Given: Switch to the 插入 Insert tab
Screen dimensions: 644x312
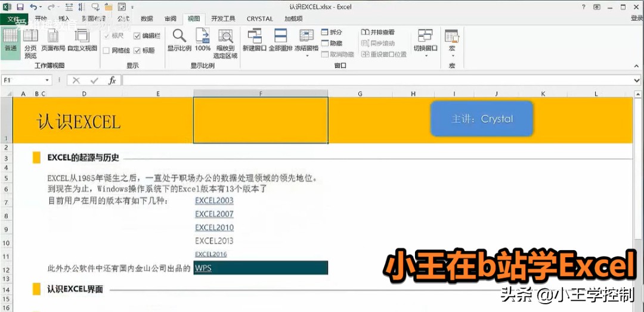Looking at the screenshot, I should pyautogui.click(x=64, y=19).
